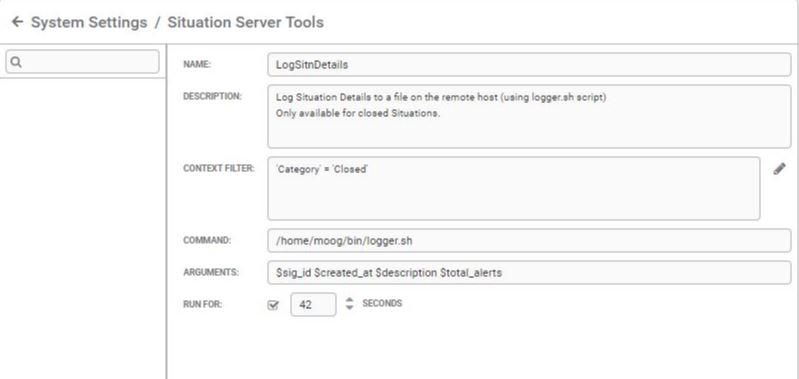Go back using the left arrow icon

[x=17, y=22]
